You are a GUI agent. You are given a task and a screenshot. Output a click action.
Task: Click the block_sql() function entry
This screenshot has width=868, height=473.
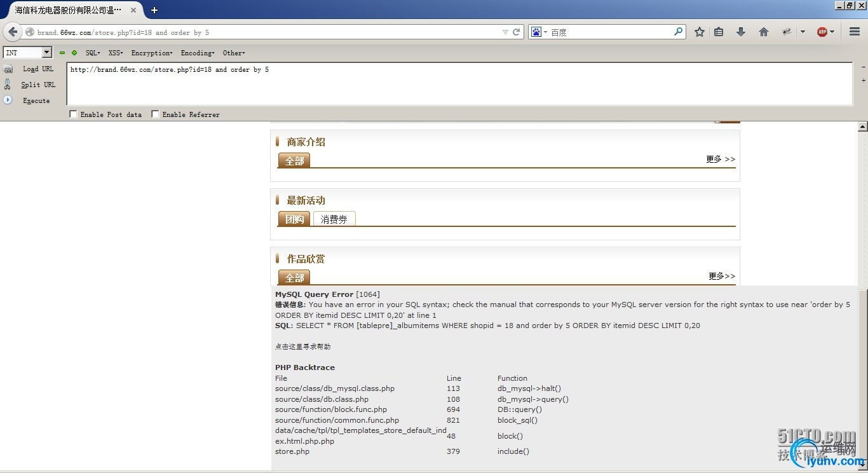(517, 420)
